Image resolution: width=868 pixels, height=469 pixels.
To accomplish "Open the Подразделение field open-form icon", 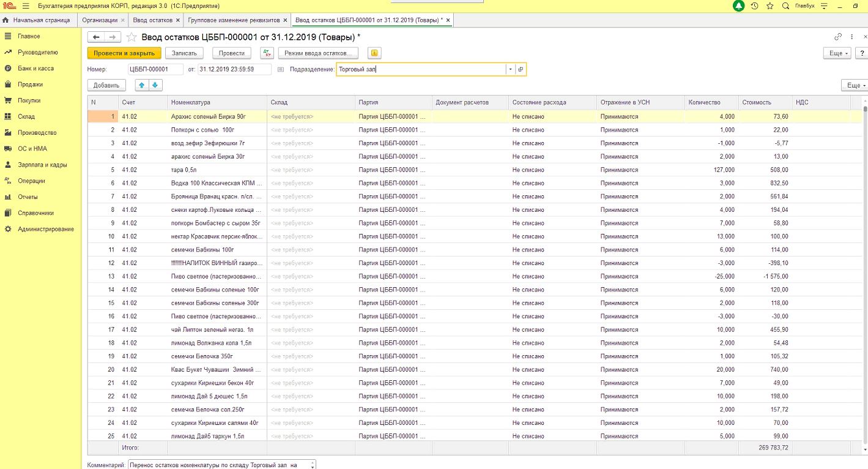I will (x=521, y=70).
